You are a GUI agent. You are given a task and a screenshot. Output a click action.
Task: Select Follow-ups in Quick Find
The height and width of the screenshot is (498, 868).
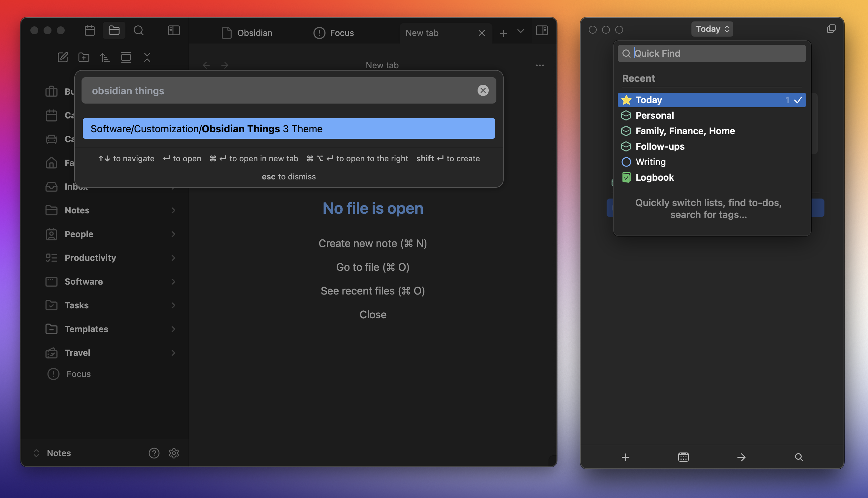pos(712,146)
